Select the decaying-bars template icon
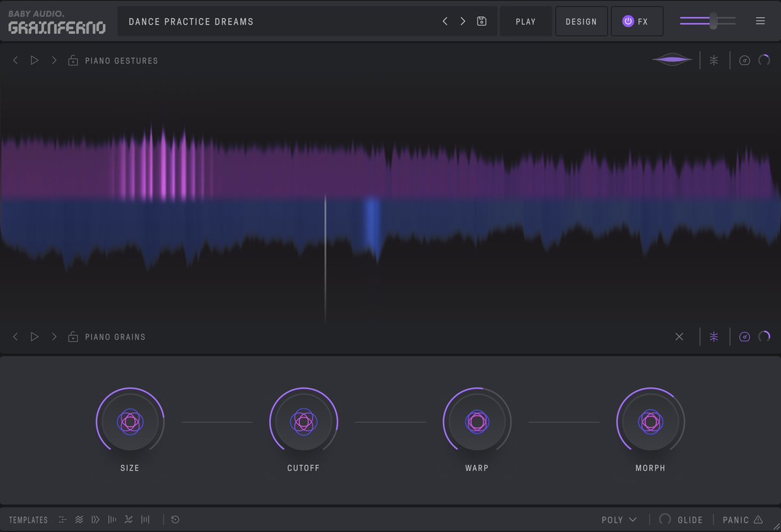Screen dimensions: 781x532 [x=112, y=520]
